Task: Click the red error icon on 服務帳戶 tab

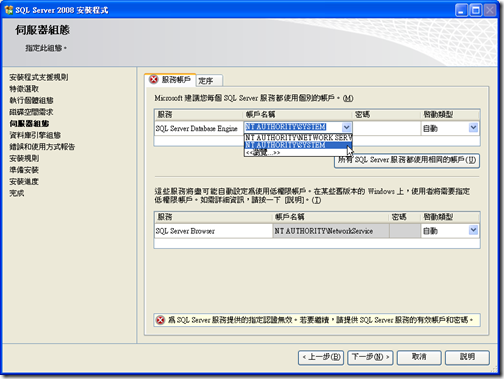Action: [154, 79]
